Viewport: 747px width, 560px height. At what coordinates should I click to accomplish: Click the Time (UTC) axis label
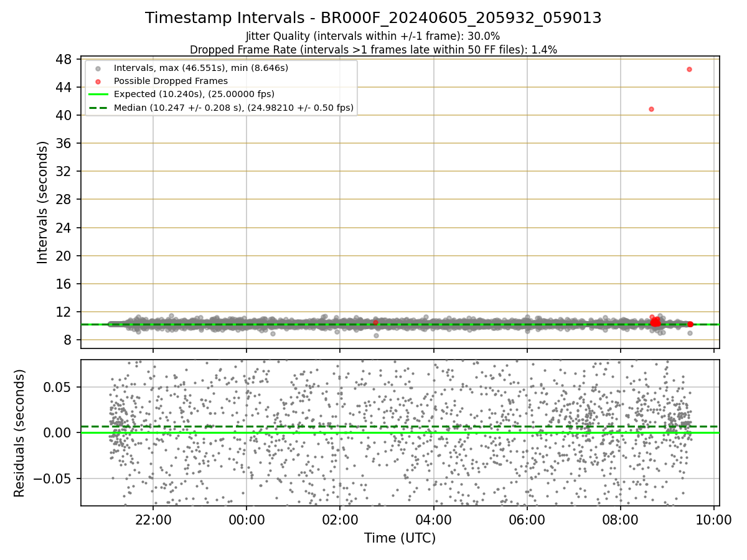[x=400, y=538]
